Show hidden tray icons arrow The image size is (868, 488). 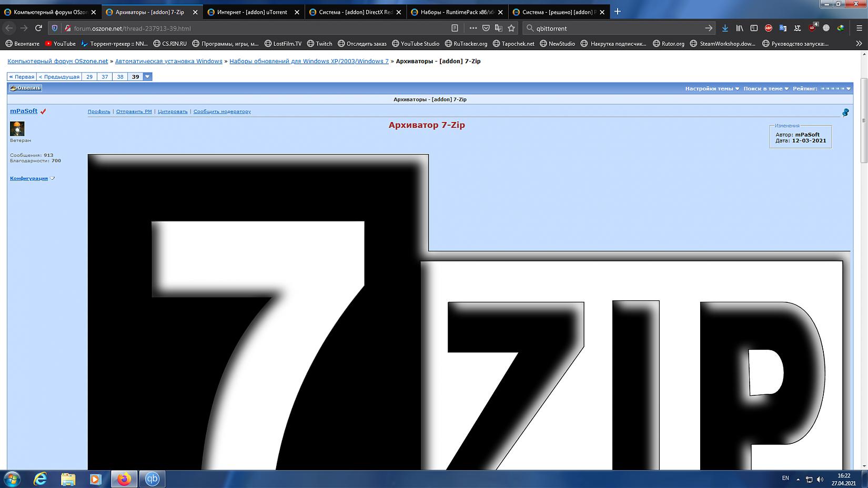pos(798,479)
